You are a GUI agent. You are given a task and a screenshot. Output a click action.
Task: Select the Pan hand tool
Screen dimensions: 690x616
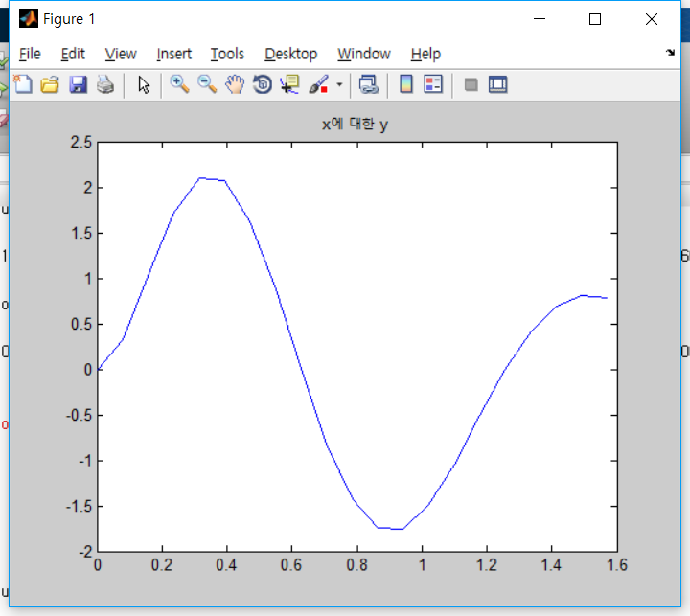pyautogui.click(x=235, y=84)
